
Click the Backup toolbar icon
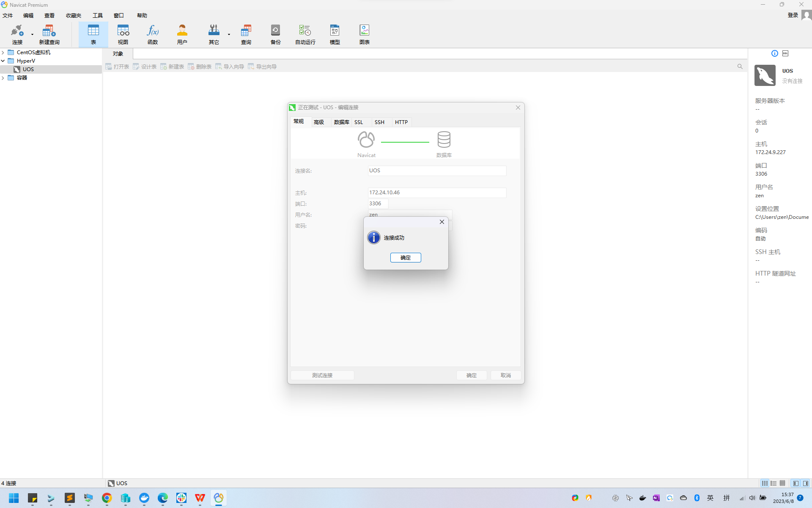pyautogui.click(x=276, y=34)
